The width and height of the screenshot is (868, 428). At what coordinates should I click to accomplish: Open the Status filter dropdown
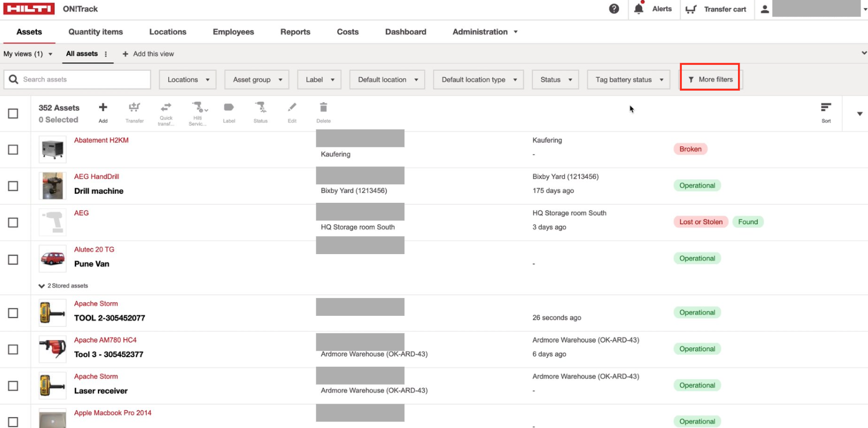556,80
